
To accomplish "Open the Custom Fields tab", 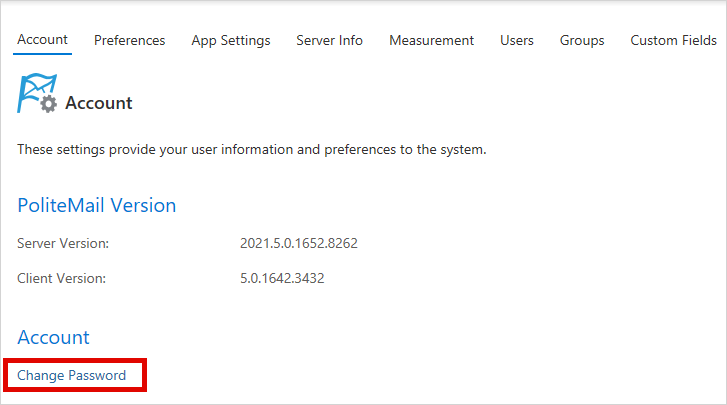I will pyautogui.click(x=673, y=40).
